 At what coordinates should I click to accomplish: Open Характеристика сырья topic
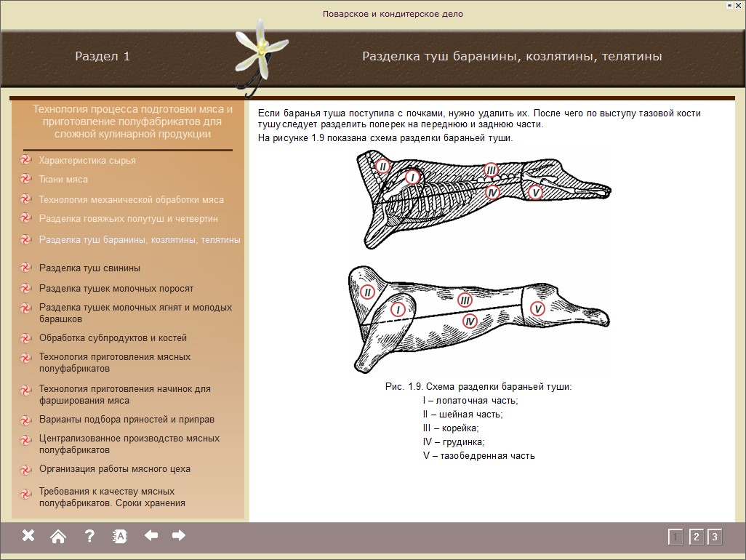click(x=87, y=161)
